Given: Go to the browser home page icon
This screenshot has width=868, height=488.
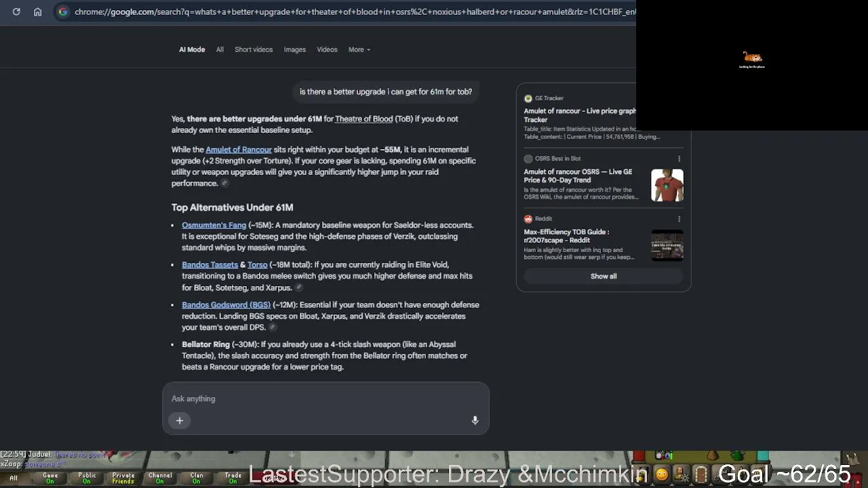Looking at the screenshot, I should 38,12.
